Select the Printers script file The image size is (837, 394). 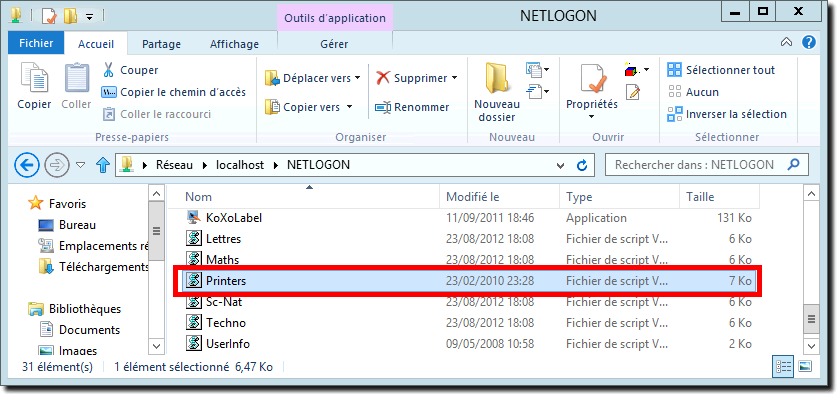click(470, 281)
